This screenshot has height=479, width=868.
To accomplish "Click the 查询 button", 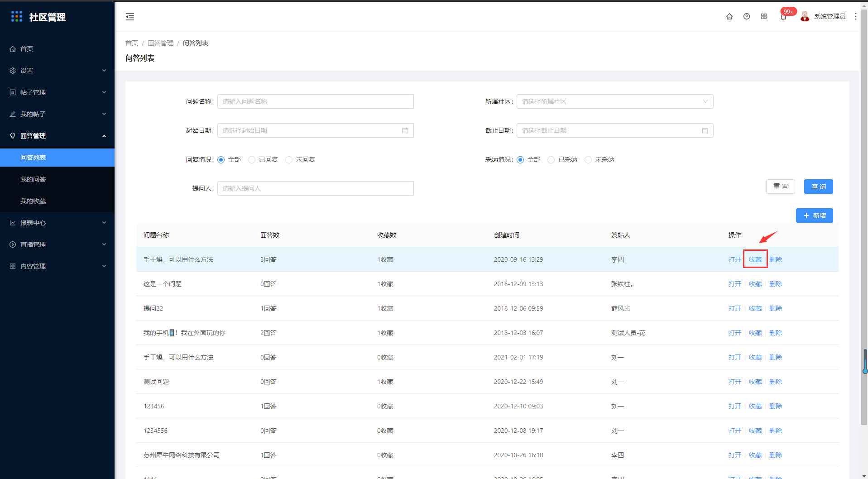I will coord(818,187).
